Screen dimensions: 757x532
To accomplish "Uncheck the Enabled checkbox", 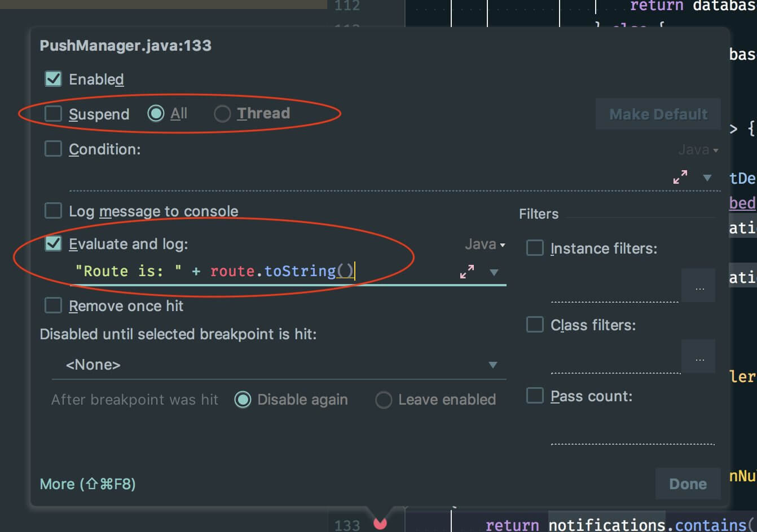I will (52, 79).
